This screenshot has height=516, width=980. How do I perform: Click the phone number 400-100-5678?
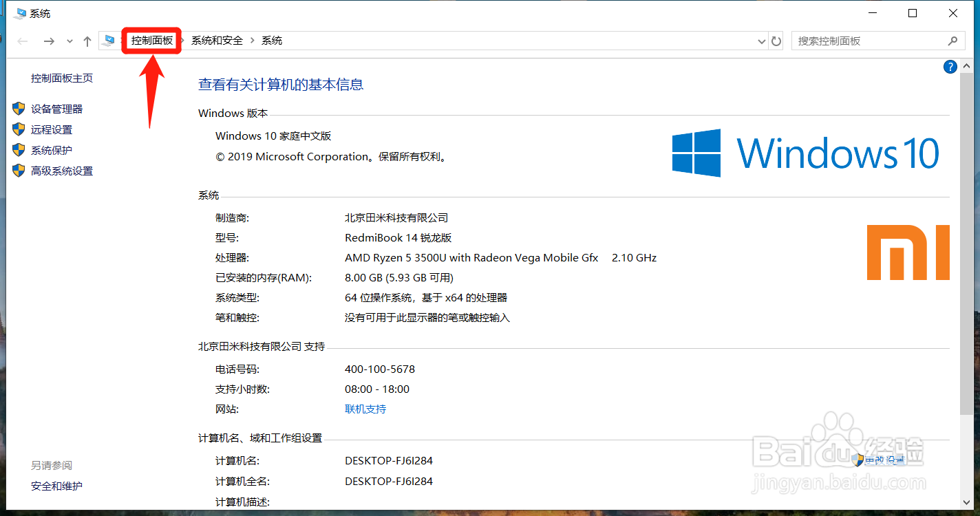click(380, 369)
